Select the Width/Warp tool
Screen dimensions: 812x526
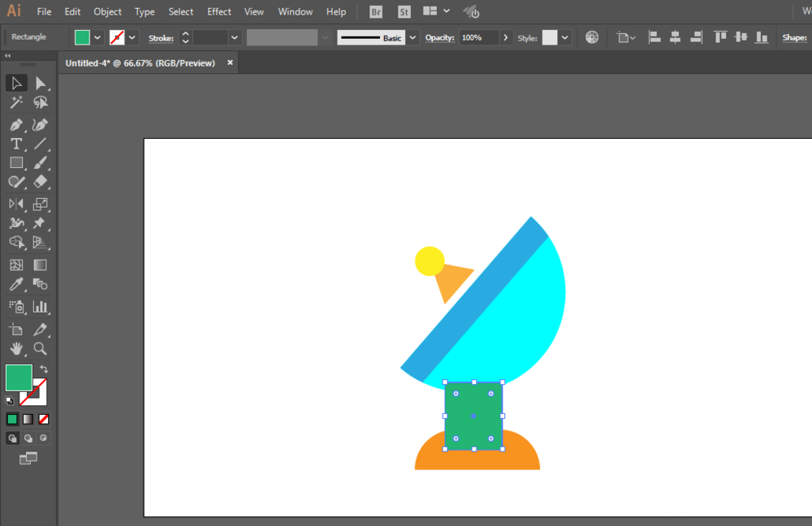tap(16, 223)
